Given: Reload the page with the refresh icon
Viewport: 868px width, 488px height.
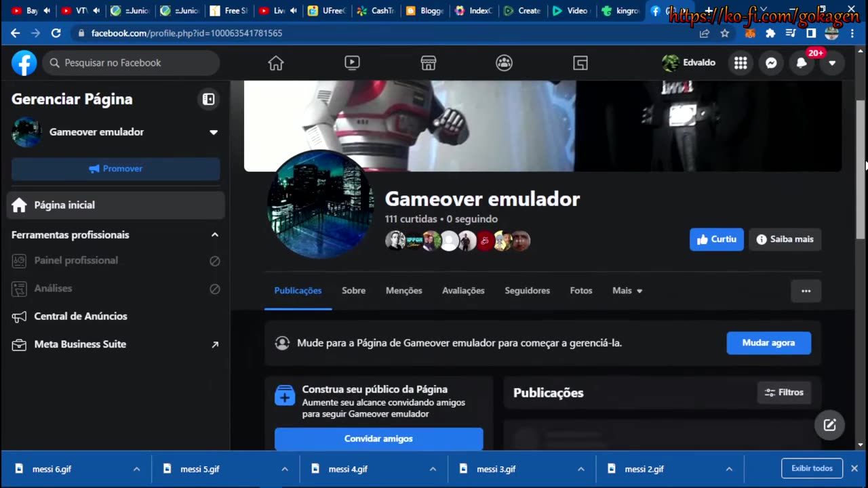Looking at the screenshot, I should [x=56, y=33].
